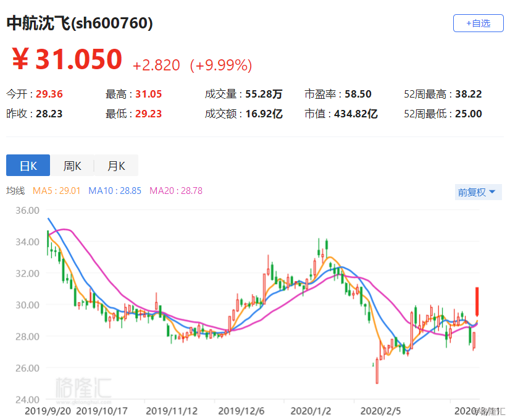Switch to the 周K weekly chart tab

tap(72, 166)
